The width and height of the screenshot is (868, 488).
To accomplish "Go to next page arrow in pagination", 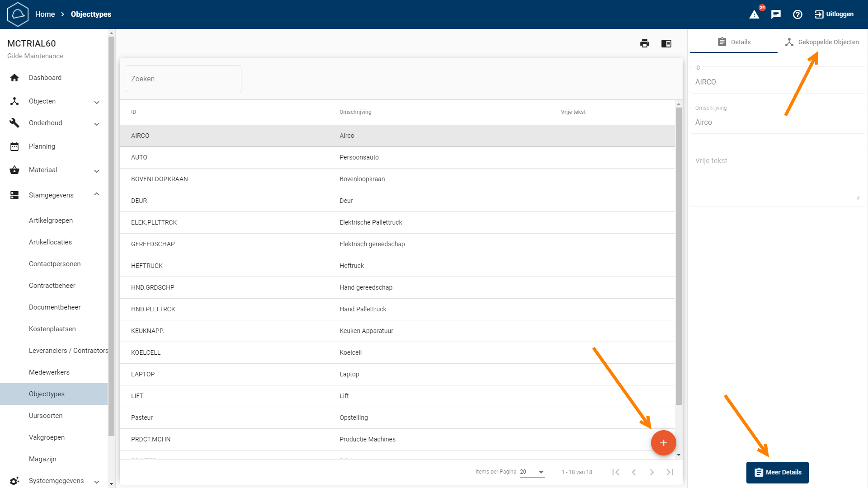I will pos(652,472).
